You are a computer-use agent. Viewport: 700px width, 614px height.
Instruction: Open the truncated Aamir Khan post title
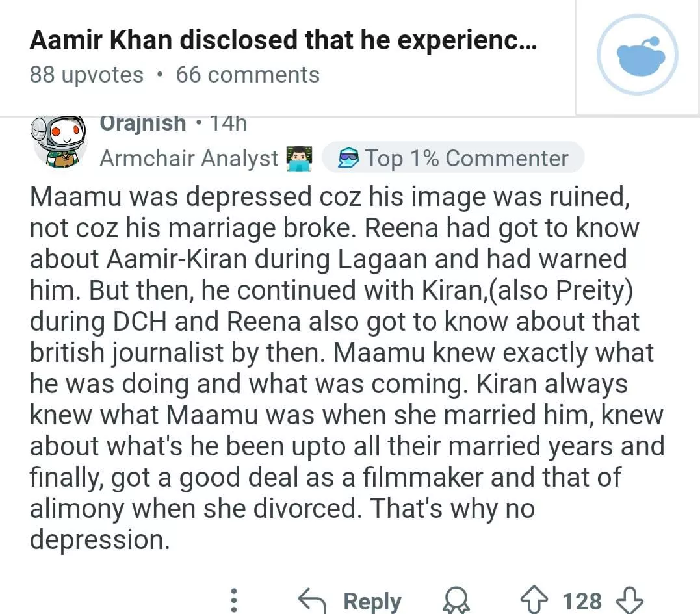click(x=283, y=41)
